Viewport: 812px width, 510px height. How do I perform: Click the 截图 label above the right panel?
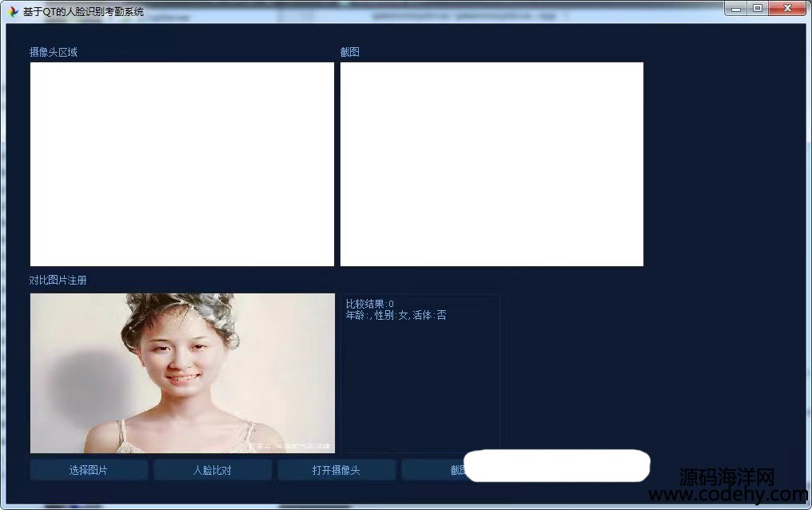pyautogui.click(x=350, y=52)
